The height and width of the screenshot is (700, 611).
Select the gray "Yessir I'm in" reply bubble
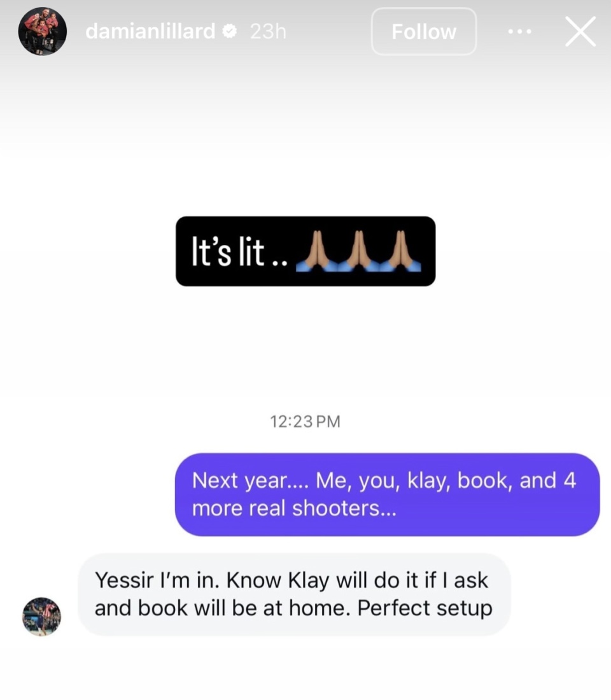pos(294,594)
